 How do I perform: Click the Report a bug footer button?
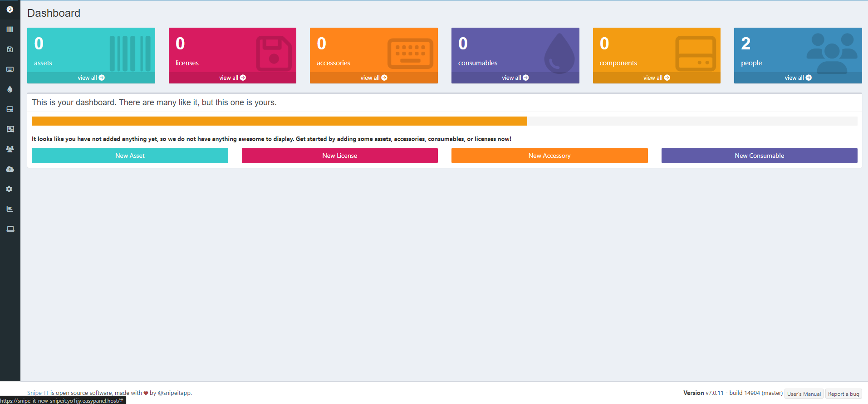[x=843, y=394]
